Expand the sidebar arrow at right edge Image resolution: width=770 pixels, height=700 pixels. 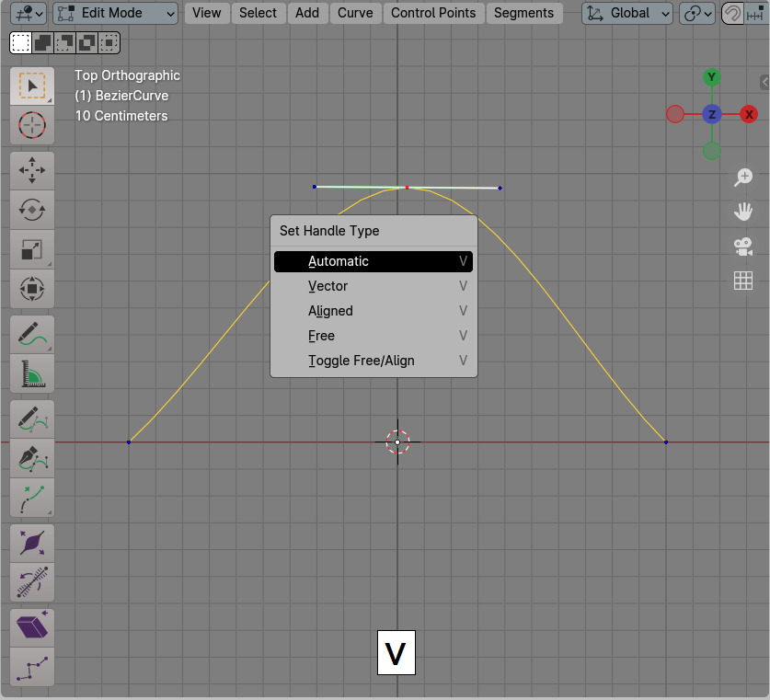(764, 82)
